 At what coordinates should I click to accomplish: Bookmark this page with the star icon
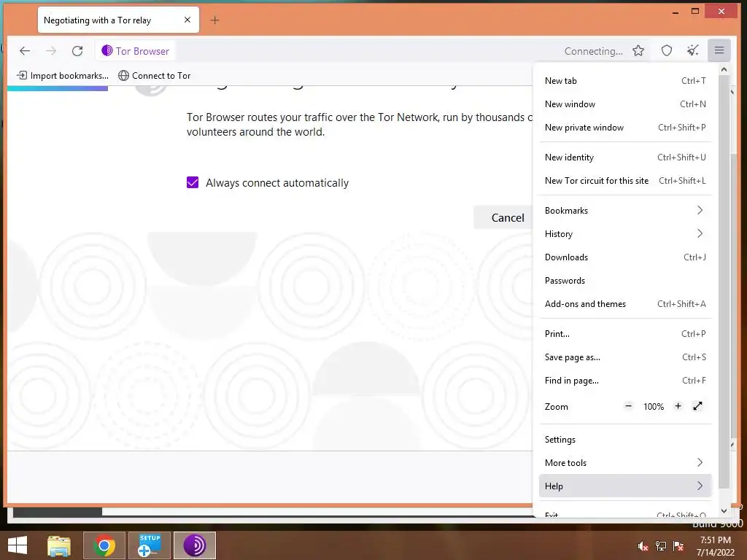click(x=638, y=51)
